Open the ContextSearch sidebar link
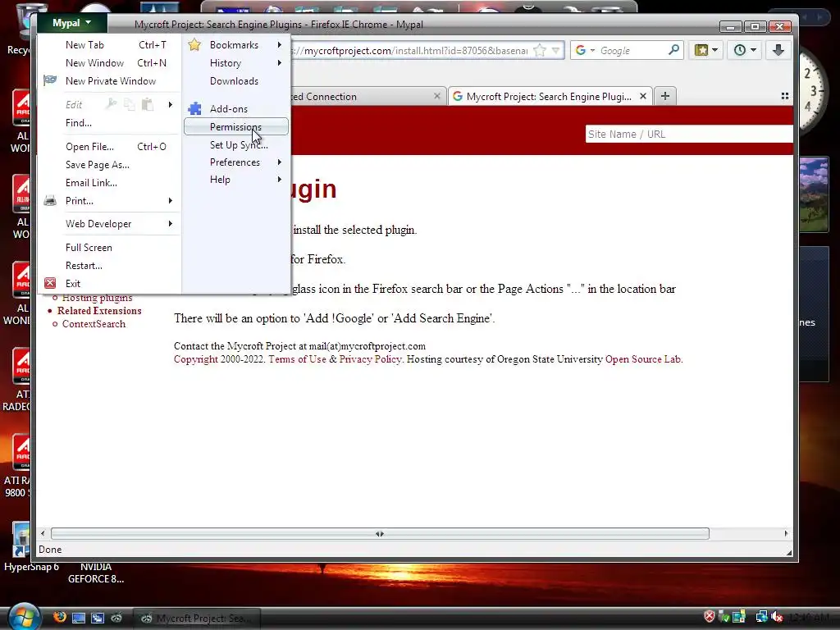Screen dimensions: 840x630 pos(94,323)
